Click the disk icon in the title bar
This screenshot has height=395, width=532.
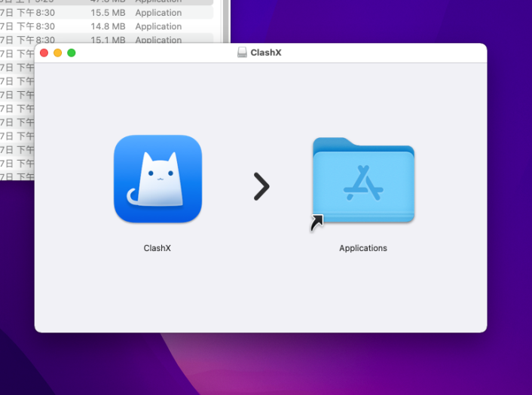point(242,52)
